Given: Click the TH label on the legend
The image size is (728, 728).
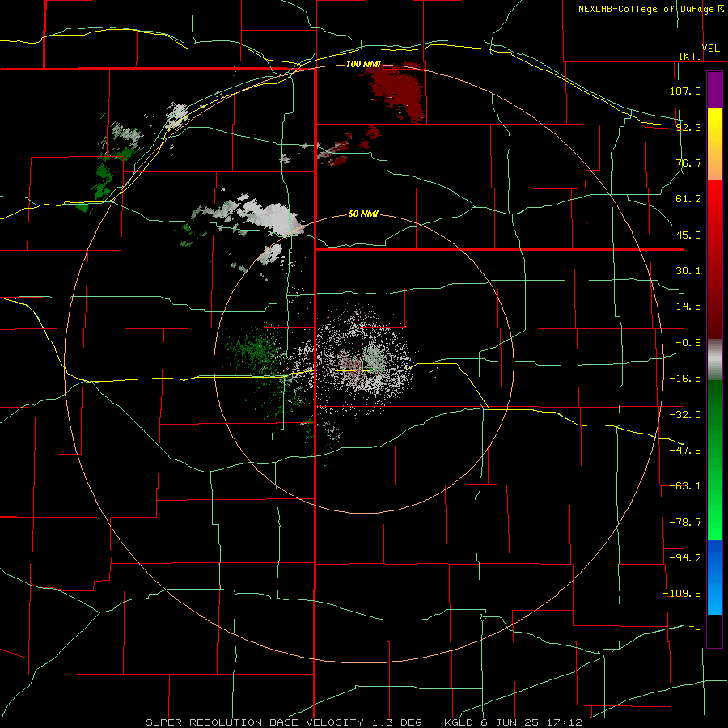Looking at the screenshot, I should tap(695, 630).
